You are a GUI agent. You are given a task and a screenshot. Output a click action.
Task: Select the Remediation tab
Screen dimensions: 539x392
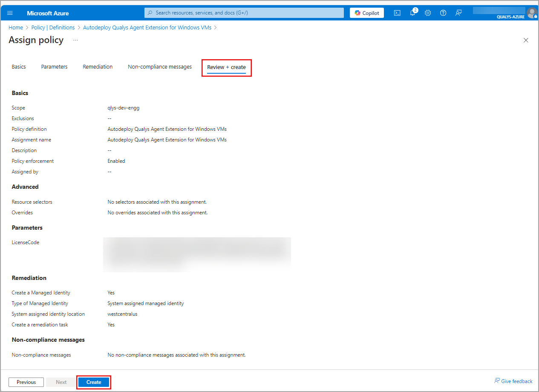98,66
